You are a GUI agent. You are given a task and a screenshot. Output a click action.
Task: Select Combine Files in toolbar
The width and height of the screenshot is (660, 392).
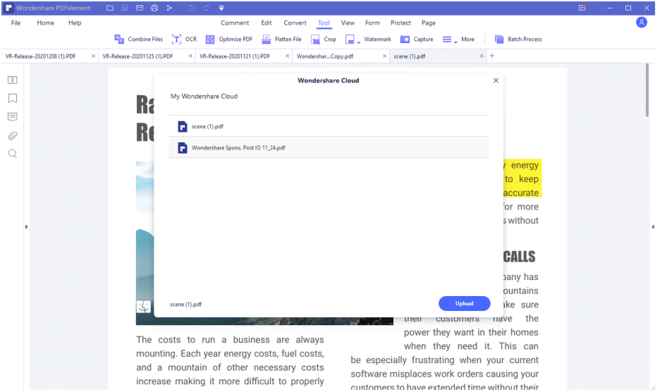coord(138,39)
